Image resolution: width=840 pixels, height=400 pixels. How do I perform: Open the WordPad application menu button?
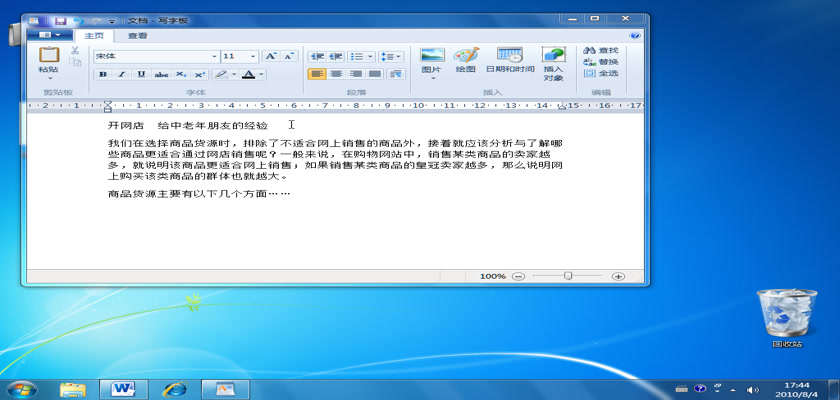point(49,35)
